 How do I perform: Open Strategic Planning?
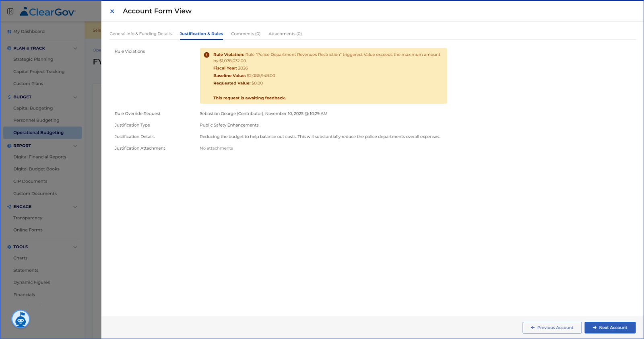pos(33,59)
